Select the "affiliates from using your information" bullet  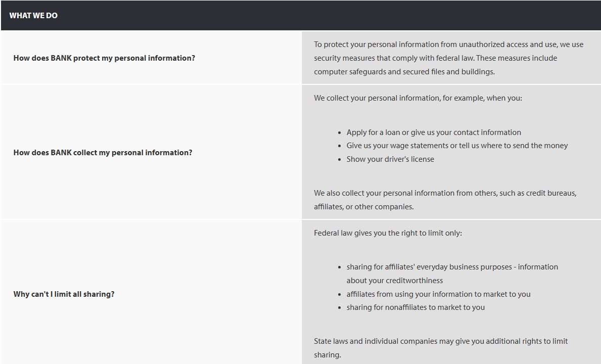coord(438,294)
